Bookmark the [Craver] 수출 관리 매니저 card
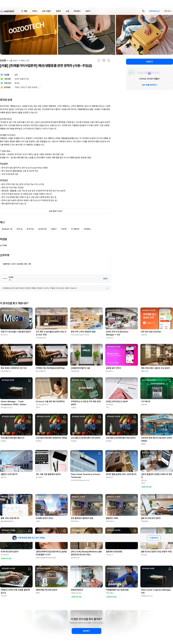 click(x=64, y=381)
